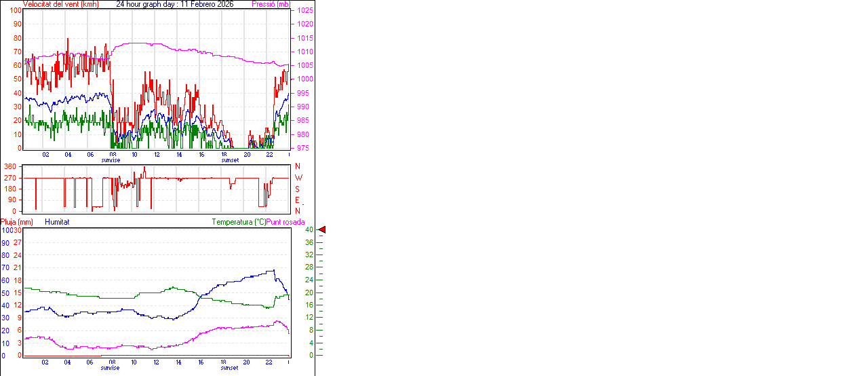868x376 pixels.
Task: Click the magenta "Punt rosada" legend label
Action: 285,222
